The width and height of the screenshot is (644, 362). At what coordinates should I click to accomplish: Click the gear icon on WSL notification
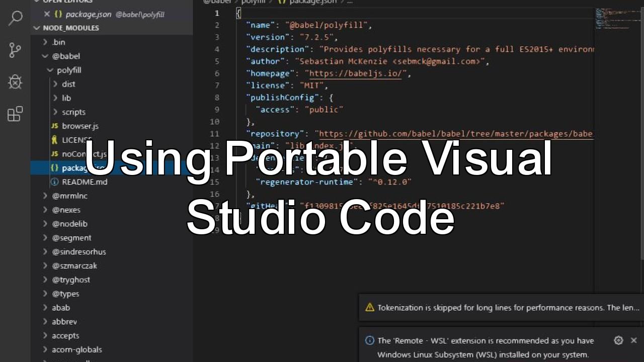tap(618, 340)
